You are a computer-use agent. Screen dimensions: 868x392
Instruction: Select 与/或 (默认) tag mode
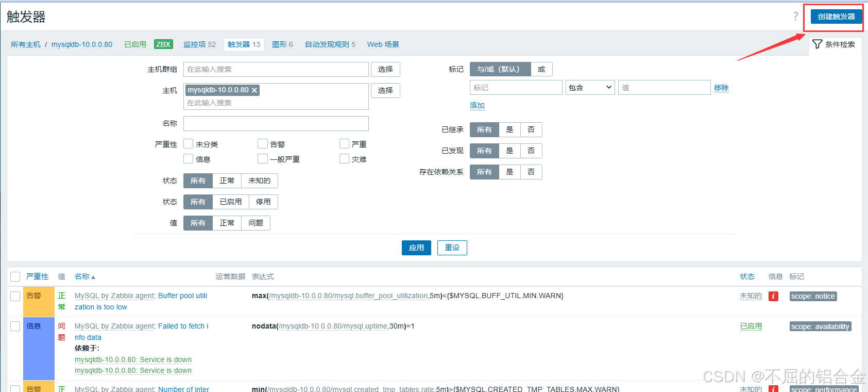click(500, 69)
